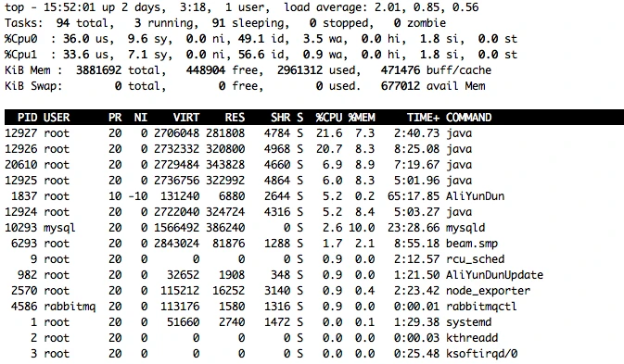The height and width of the screenshot is (364, 624).
Task: Select the AliYunDun process with PID 1837
Action: tap(254, 196)
